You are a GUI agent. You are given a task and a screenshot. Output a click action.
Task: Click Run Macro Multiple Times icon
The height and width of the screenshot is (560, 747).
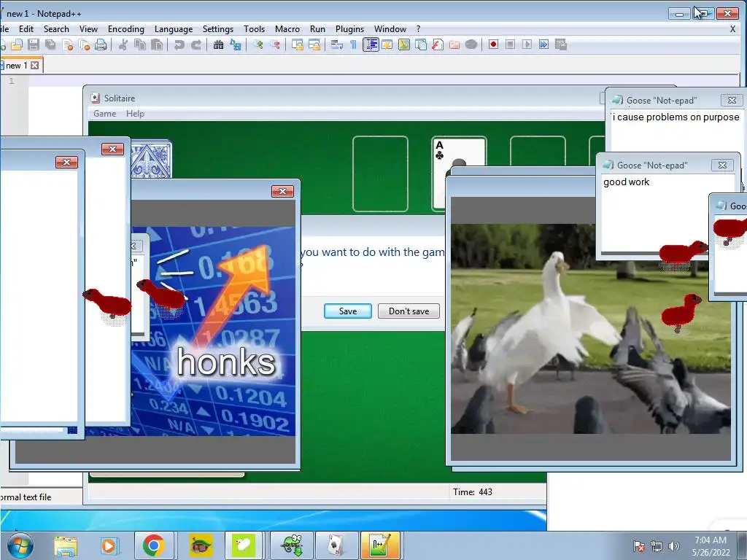pos(543,44)
